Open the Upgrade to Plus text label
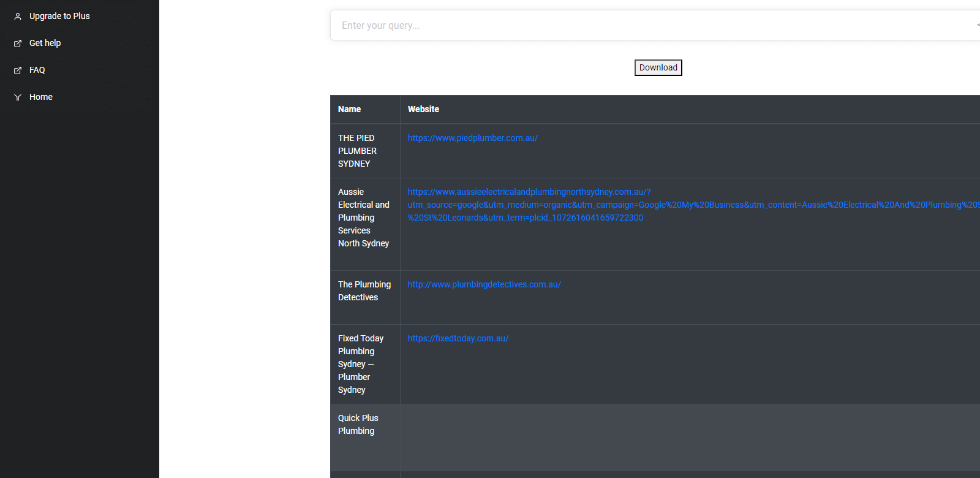 [x=59, y=16]
